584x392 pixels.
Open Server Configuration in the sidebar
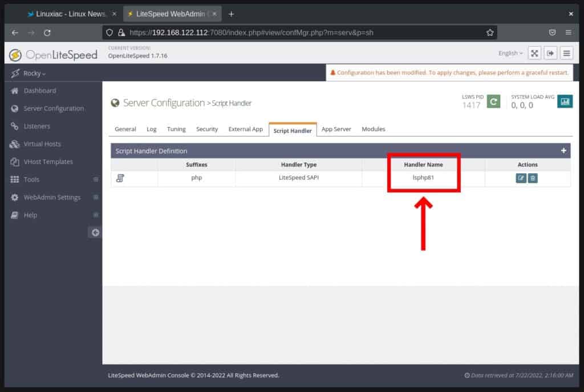[x=53, y=109]
